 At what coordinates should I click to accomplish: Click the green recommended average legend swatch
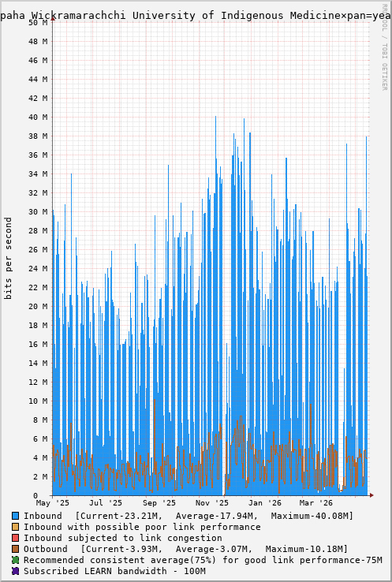[15, 560]
